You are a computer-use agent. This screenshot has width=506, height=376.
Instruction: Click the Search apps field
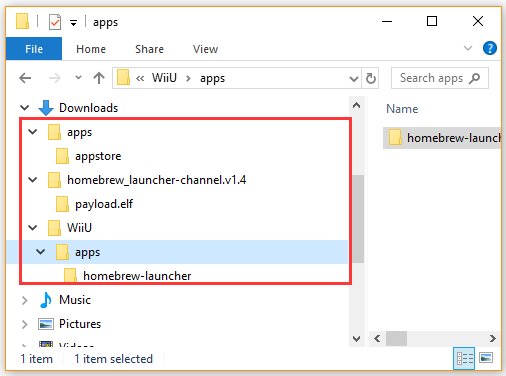coord(440,78)
